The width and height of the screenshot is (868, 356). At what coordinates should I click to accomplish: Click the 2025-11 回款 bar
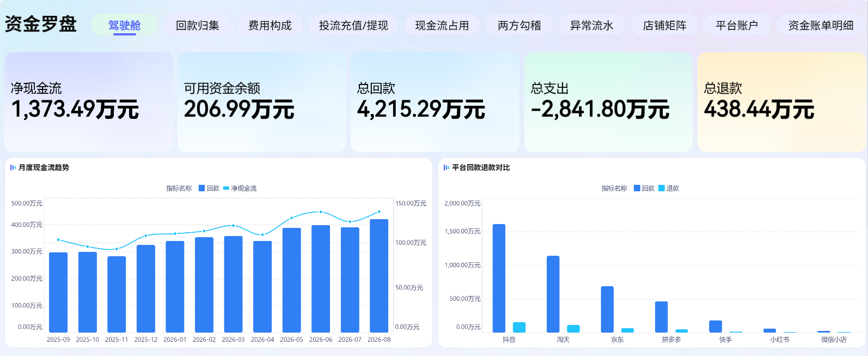[x=117, y=294]
